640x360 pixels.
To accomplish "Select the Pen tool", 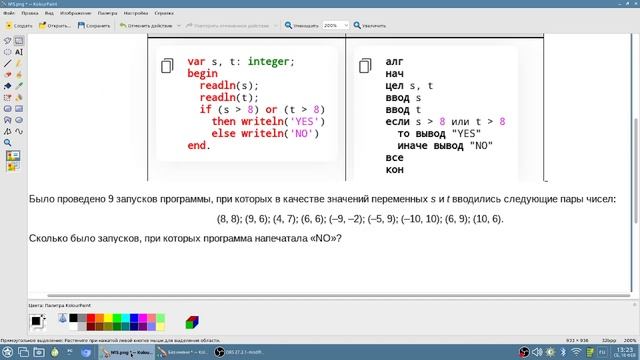I will pos(19,64).
